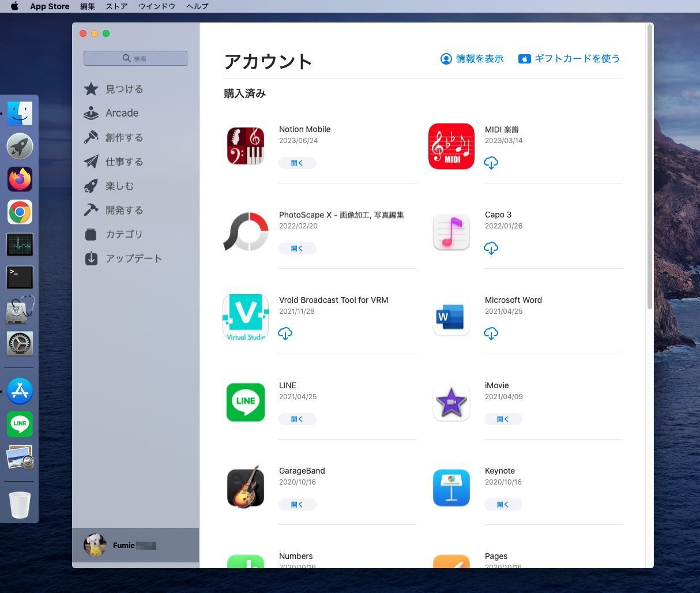Click the Notion Mobile app icon

[246, 146]
